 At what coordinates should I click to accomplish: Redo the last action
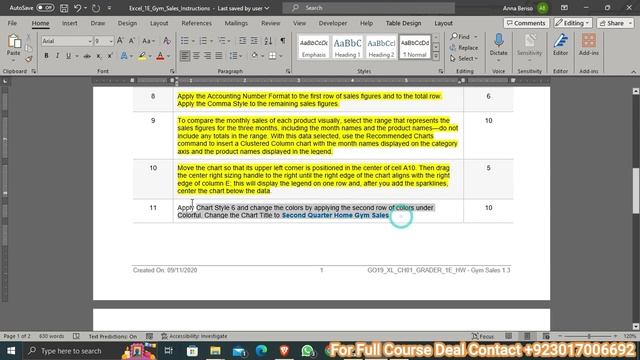(x=96, y=8)
